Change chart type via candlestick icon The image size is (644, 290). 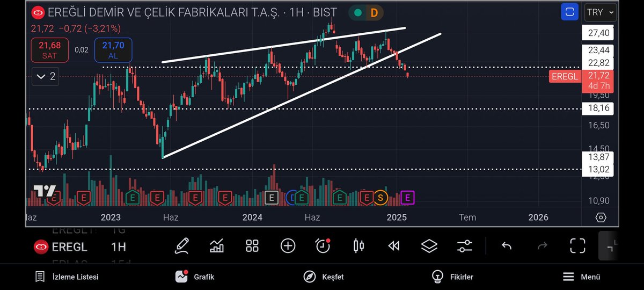pyautogui.click(x=358, y=246)
